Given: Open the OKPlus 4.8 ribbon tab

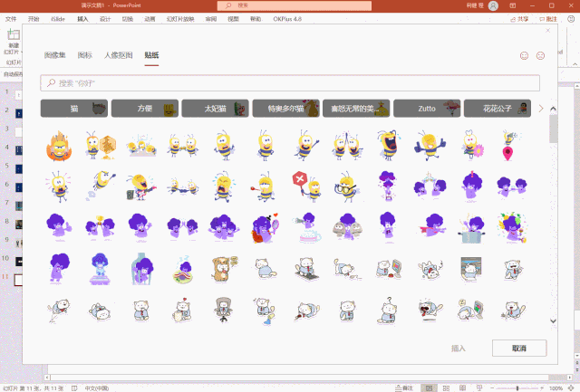Looking at the screenshot, I should pos(287,19).
